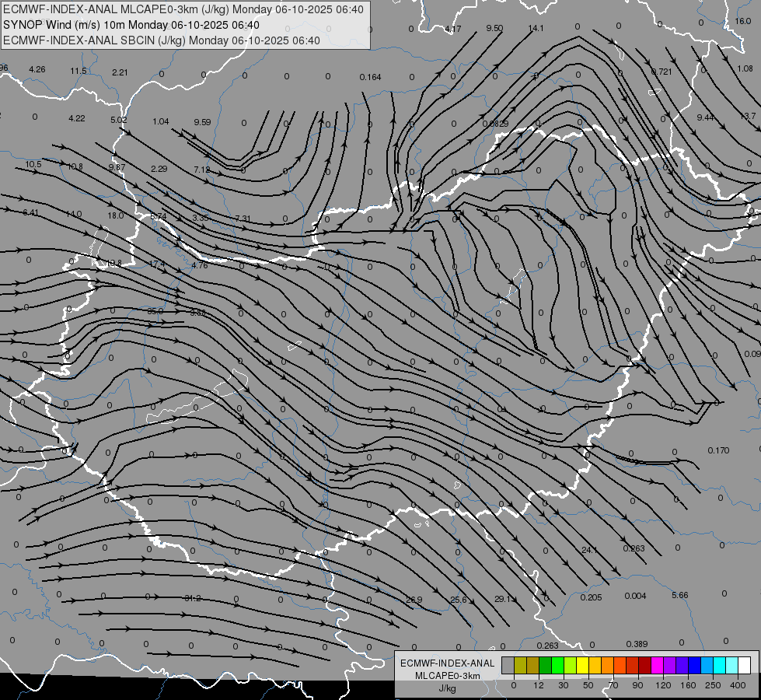The image size is (761, 700).
Task: Click the 9.44 grid value
Action: tap(705, 117)
